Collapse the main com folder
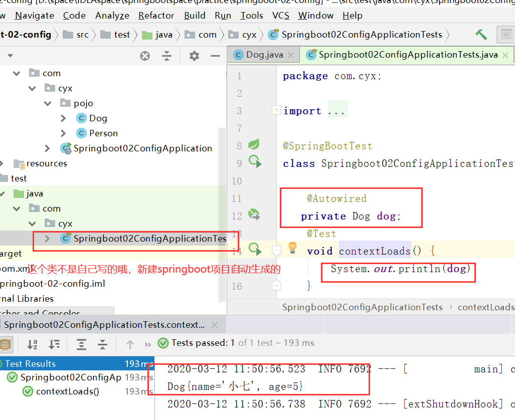Image resolution: width=515 pixels, height=420 pixels. tap(17, 73)
